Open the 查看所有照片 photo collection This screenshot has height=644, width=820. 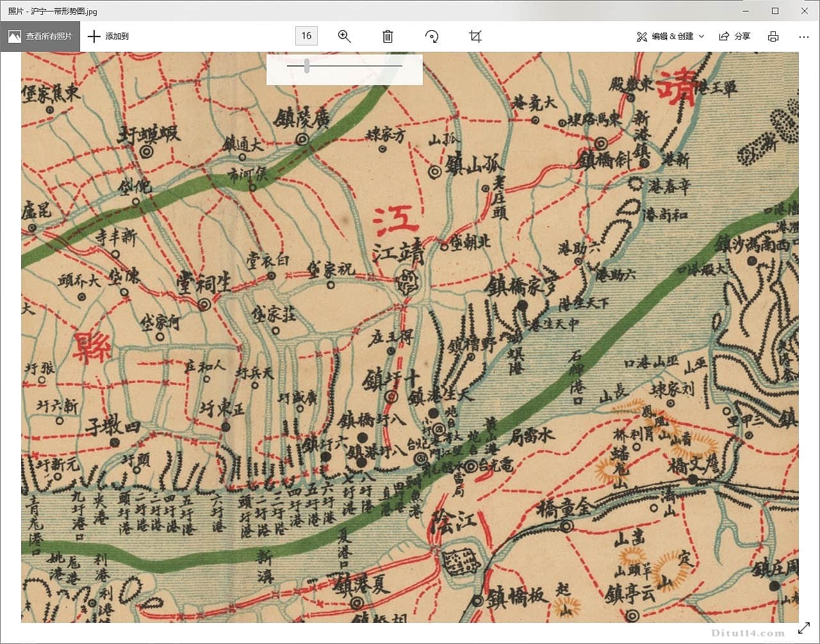[40, 36]
